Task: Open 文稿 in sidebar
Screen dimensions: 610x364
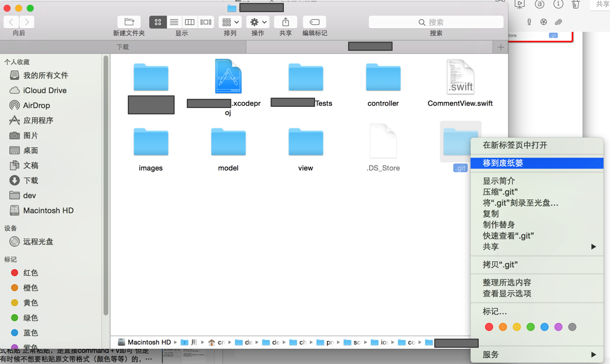Action: (24, 165)
